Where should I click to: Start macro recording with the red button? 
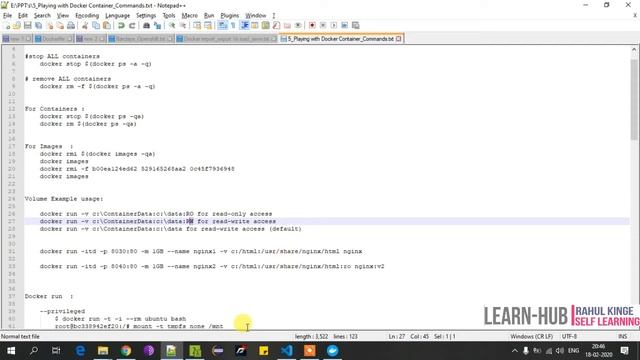tap(312, 25)
